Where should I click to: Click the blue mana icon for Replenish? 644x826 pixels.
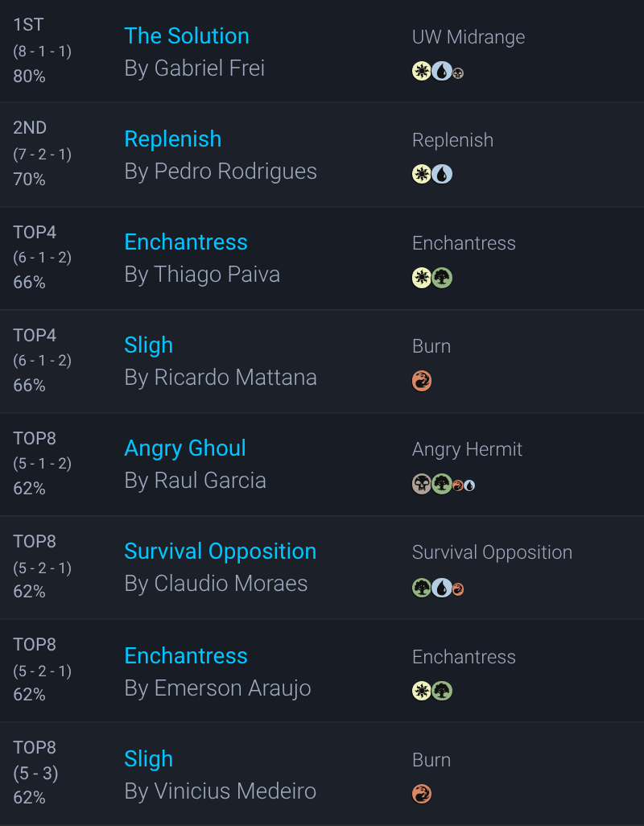(x=442, y=174)
